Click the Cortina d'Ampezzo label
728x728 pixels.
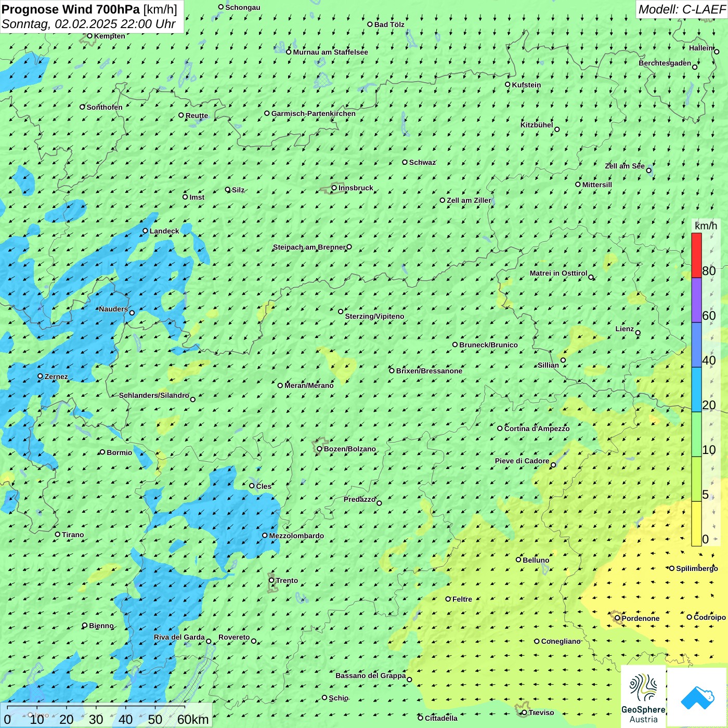(537, 428)
